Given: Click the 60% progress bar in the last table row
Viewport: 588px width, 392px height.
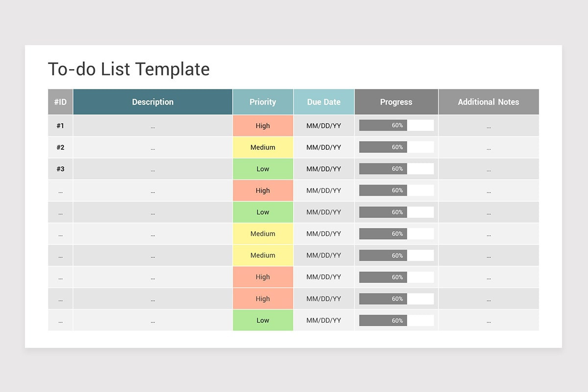Looking at the screenshot, I should click(396, 320).
